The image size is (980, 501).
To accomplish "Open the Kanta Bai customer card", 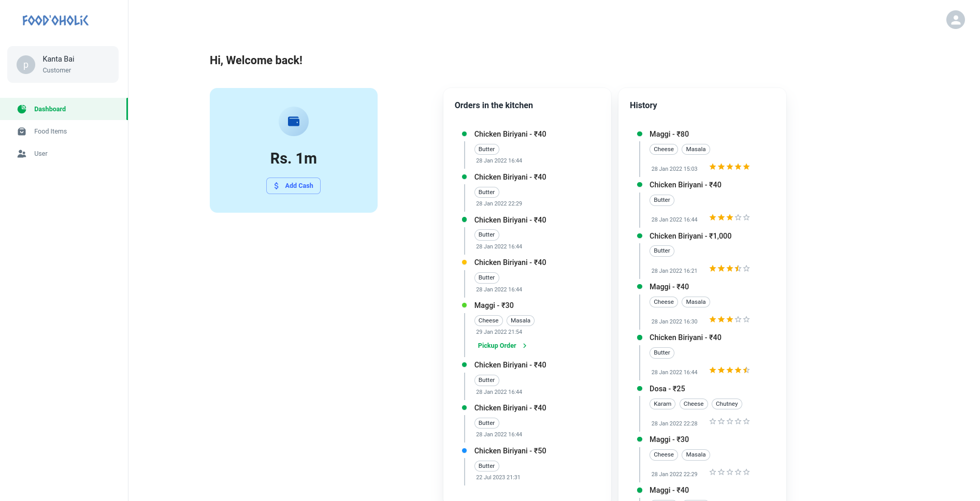I will 63,64.
